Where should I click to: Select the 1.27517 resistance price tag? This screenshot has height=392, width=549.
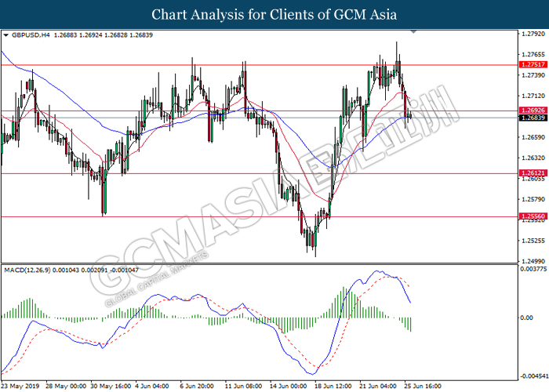(x=531, y=65)
